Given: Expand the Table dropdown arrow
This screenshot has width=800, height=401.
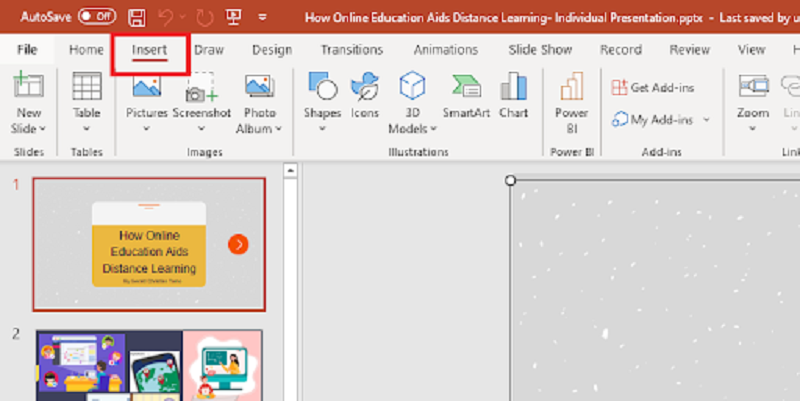Looking at the screenshot, I should (x=87, y=129).
